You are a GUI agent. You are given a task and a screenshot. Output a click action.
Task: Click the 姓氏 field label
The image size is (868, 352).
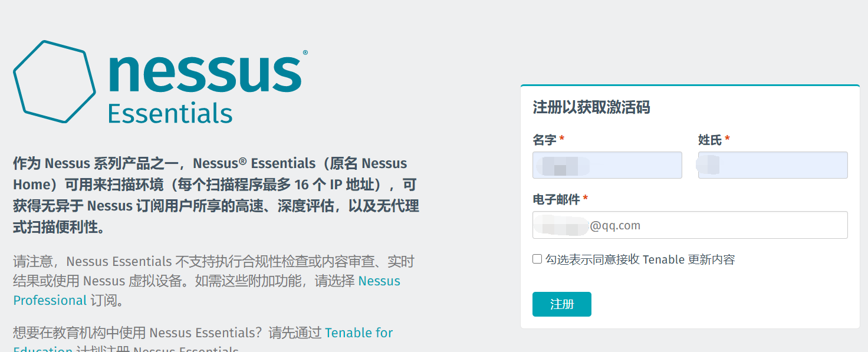[x=709, y=140]
